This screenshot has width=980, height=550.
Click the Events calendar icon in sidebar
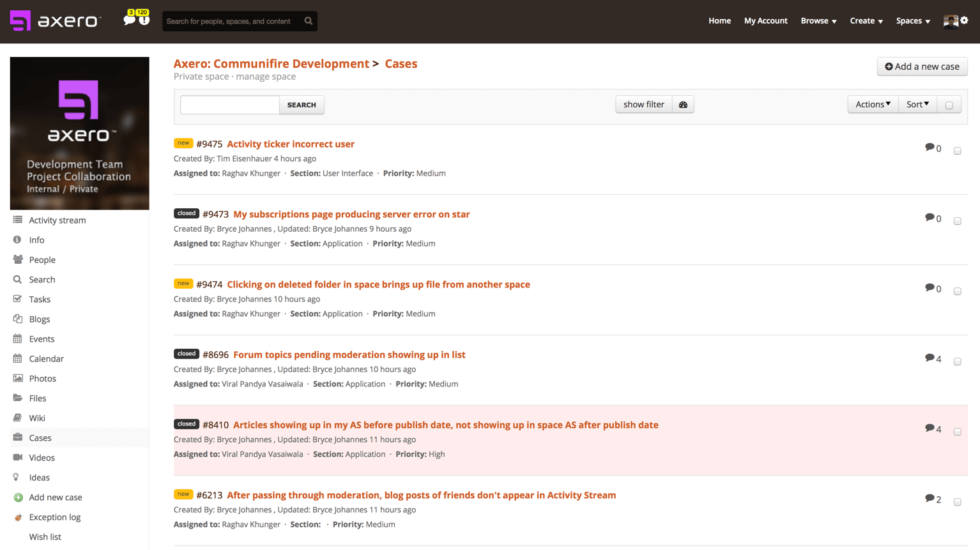point(17,339)
